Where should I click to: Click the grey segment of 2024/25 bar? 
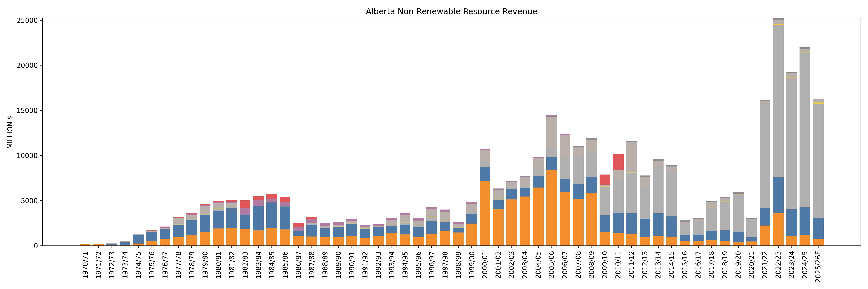805,130
